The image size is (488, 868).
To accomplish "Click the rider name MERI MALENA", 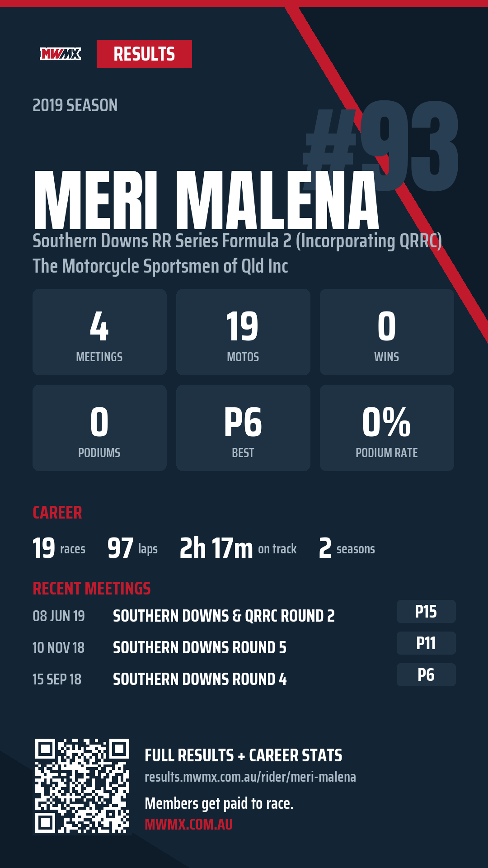I will [x=206, y=200].
